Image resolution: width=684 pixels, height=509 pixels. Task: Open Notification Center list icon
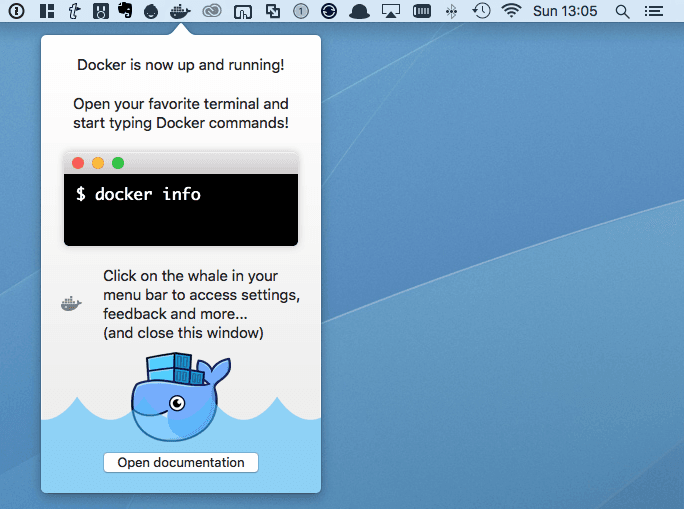(x=653, y=11)
